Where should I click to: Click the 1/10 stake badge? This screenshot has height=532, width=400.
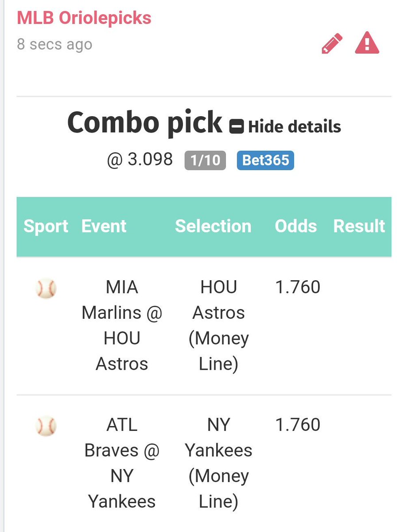[x=205, y=160]
